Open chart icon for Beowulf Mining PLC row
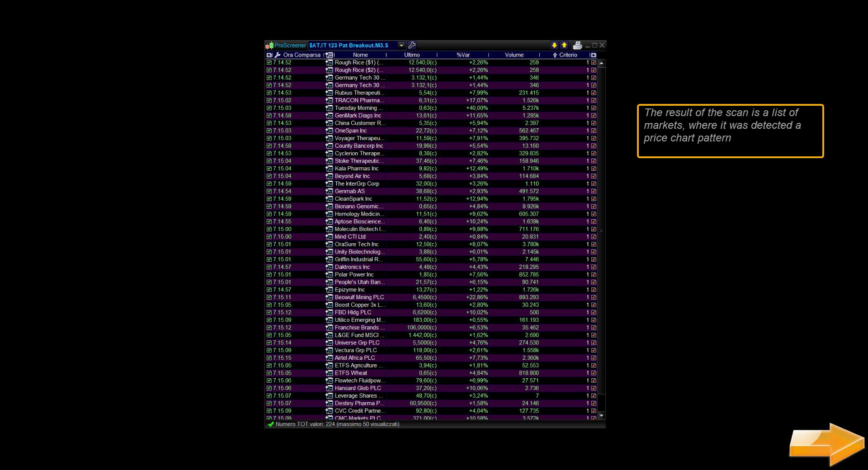 (x=329, y=297)
